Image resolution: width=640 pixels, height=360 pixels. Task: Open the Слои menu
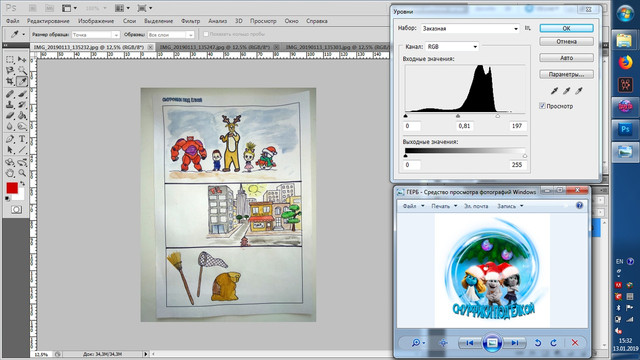click(x=129, y=21)
